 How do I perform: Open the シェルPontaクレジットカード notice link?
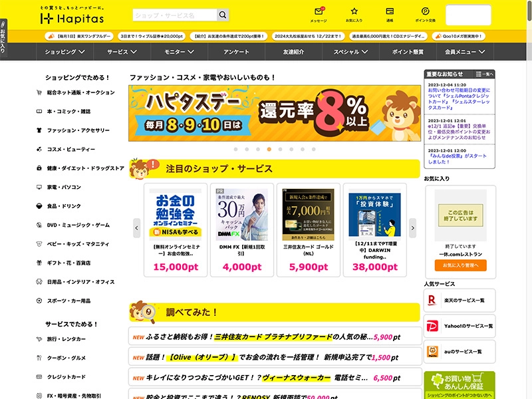click(x=459, y=98)
